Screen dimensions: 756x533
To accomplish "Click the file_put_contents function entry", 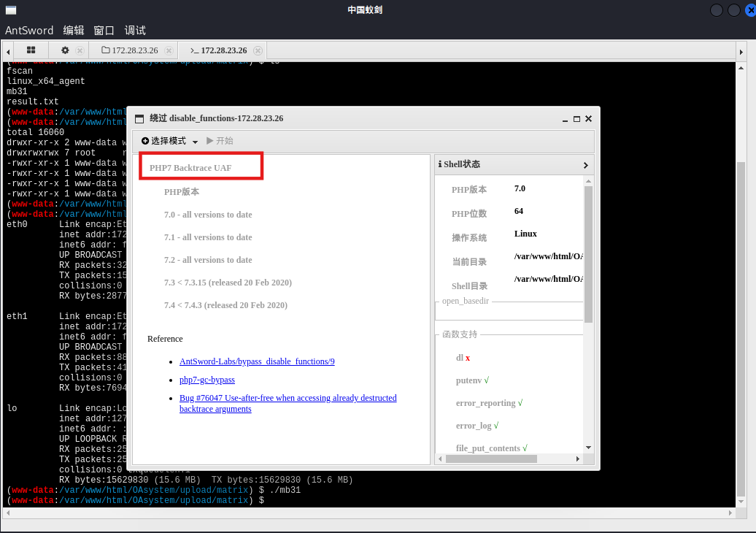I will [x=492, y=448].
